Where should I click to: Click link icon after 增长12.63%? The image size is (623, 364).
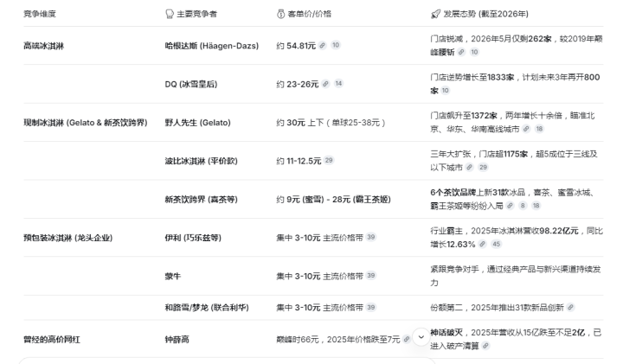coord(482,244)
